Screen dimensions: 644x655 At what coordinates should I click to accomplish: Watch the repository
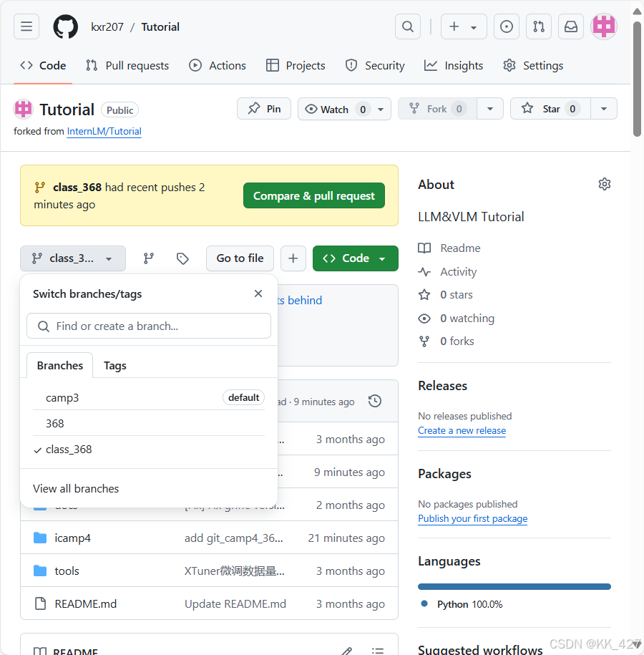(x=344, y=109)
